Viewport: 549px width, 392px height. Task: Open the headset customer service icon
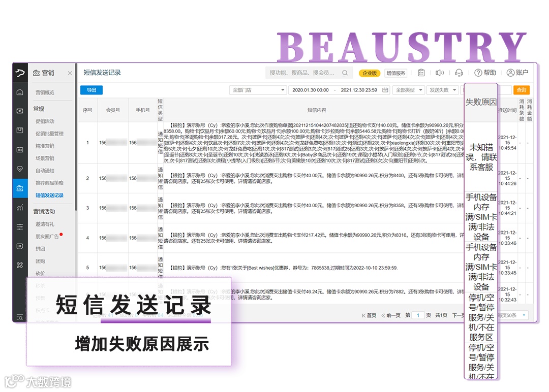(x=459, y=73)
